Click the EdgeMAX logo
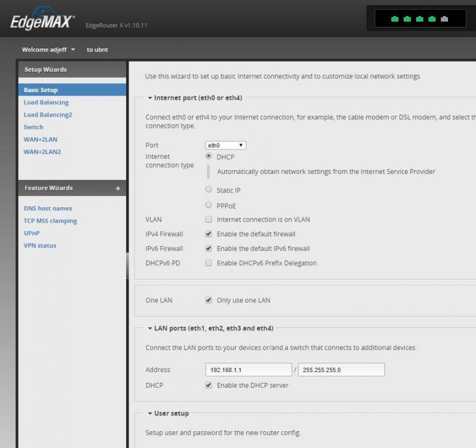The height and width of the screenshot is (448, 476). pyautogui.click(x=42, y=21)
